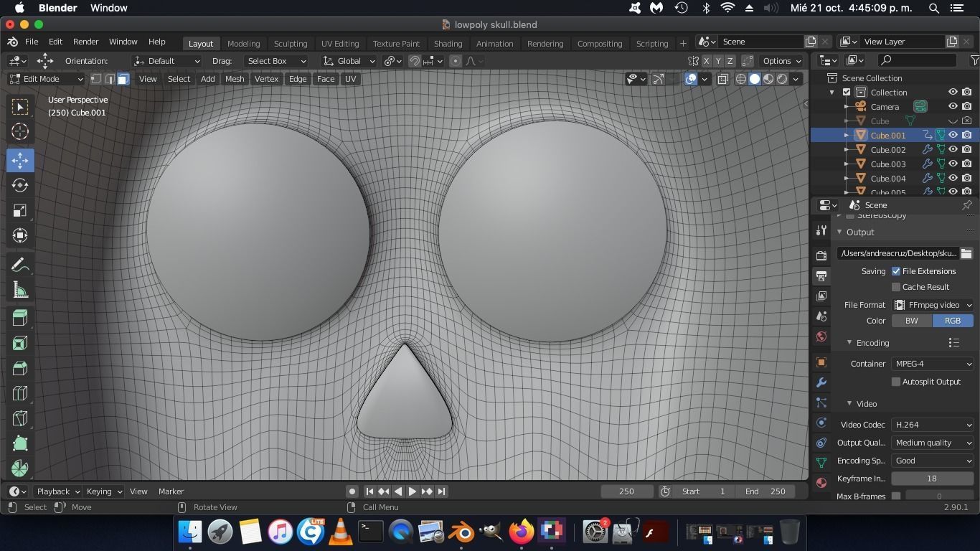Image resolution: width=980 pixels, height=551 pixels.
Task: Open View Layer properties tab
Action: (821, 296)
